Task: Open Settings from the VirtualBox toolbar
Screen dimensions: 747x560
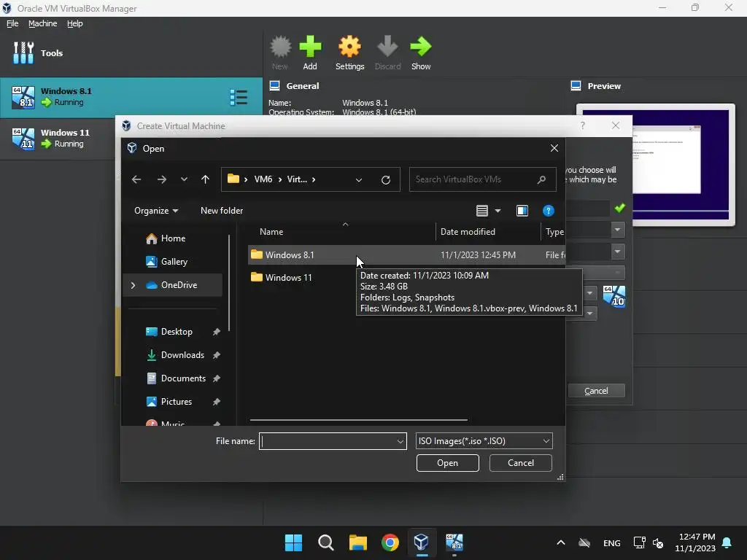Action: (349, 52)
